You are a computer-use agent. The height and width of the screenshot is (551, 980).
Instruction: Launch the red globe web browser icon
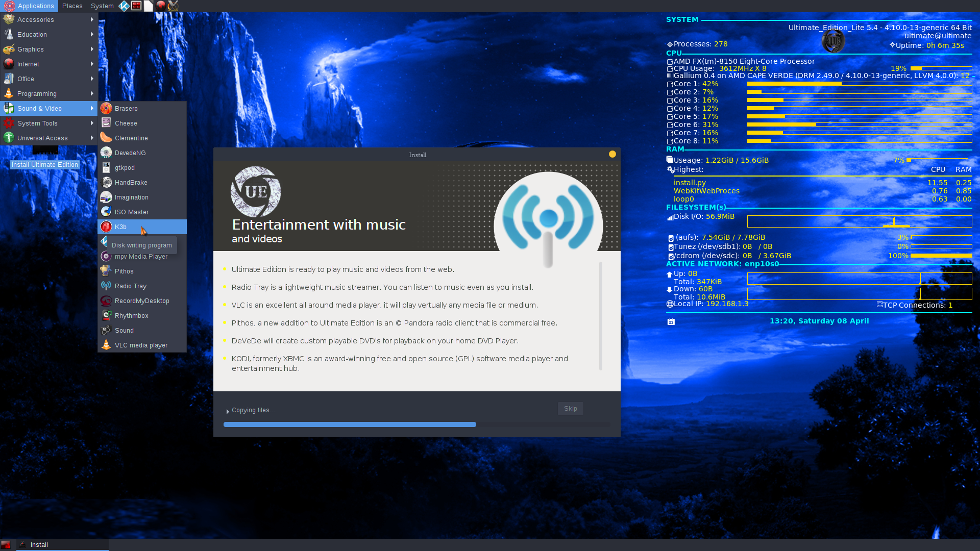161,6
